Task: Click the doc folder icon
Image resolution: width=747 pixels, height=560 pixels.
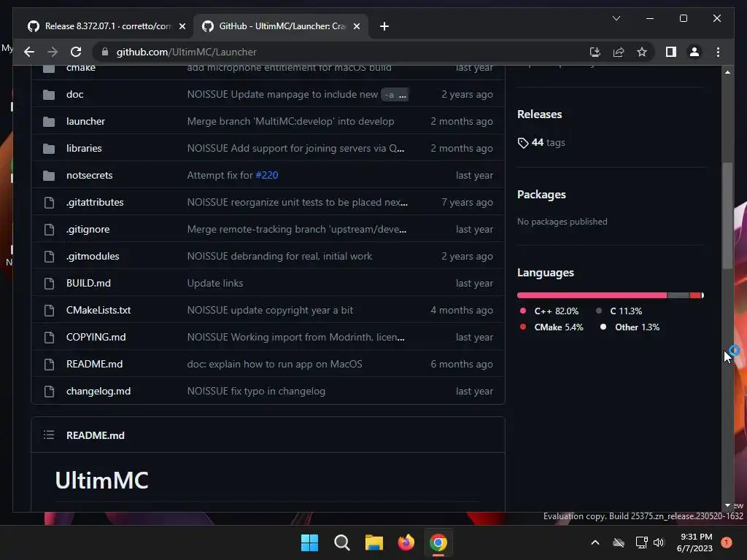Action: pyautogui.click(x=49, y=94)
